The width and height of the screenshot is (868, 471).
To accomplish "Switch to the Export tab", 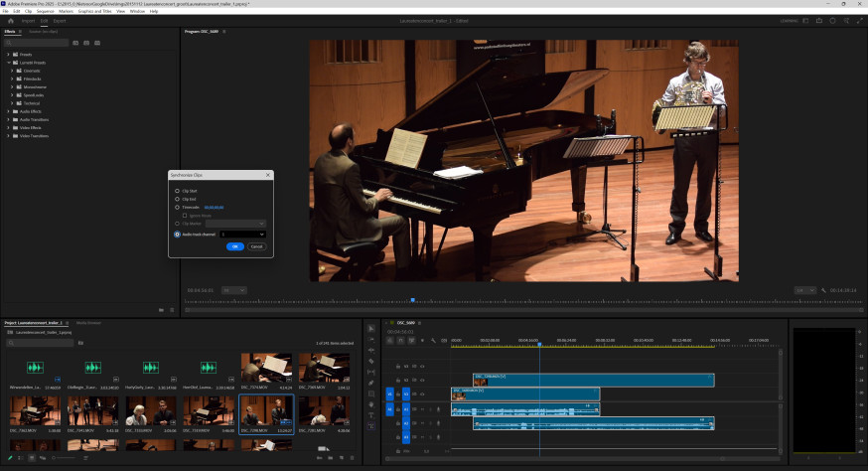I will (x=60, y=21).
